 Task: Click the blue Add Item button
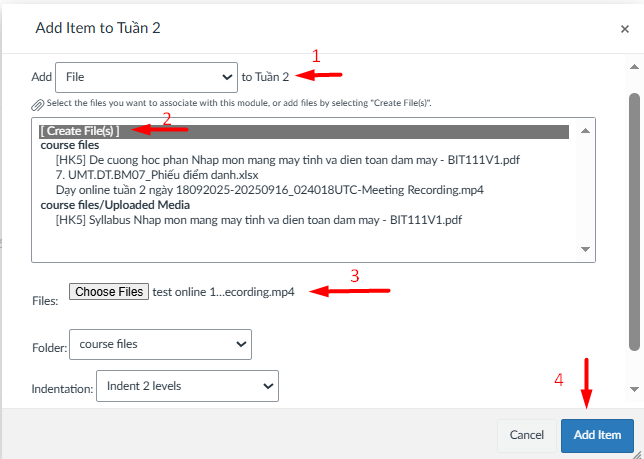point(597,435)
